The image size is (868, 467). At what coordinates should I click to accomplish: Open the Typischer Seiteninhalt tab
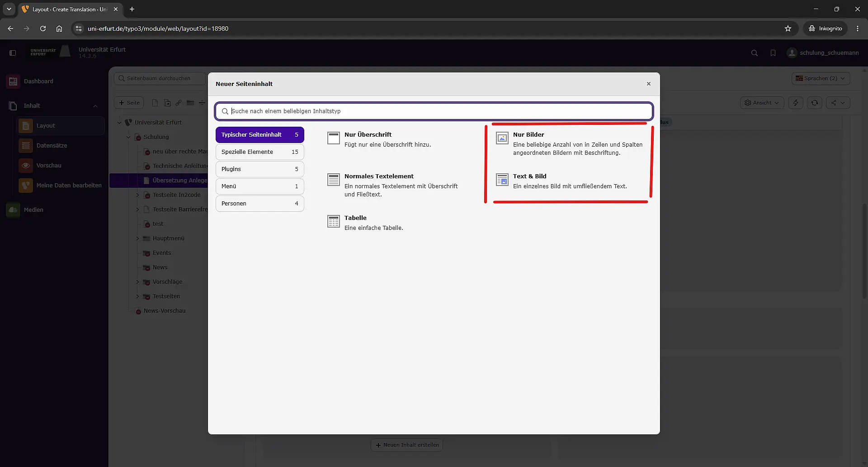(x=260, y=135)
